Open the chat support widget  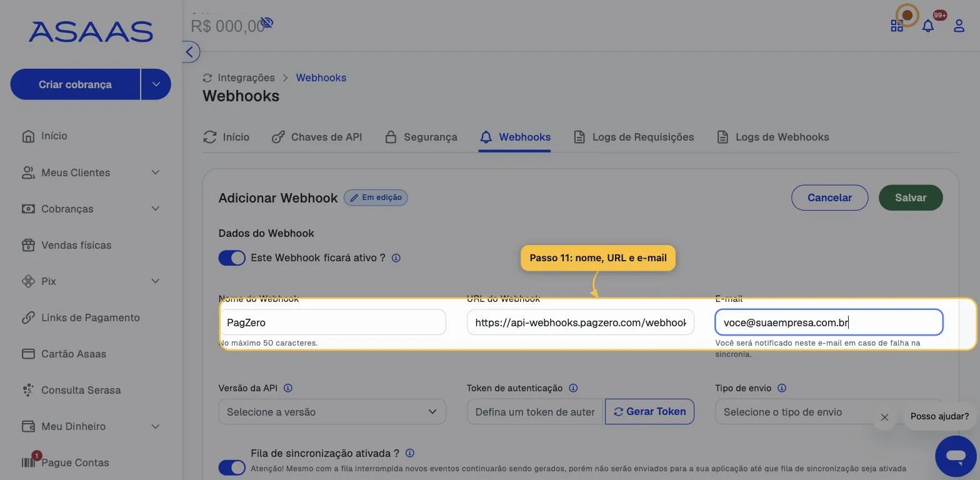point(956,456)
